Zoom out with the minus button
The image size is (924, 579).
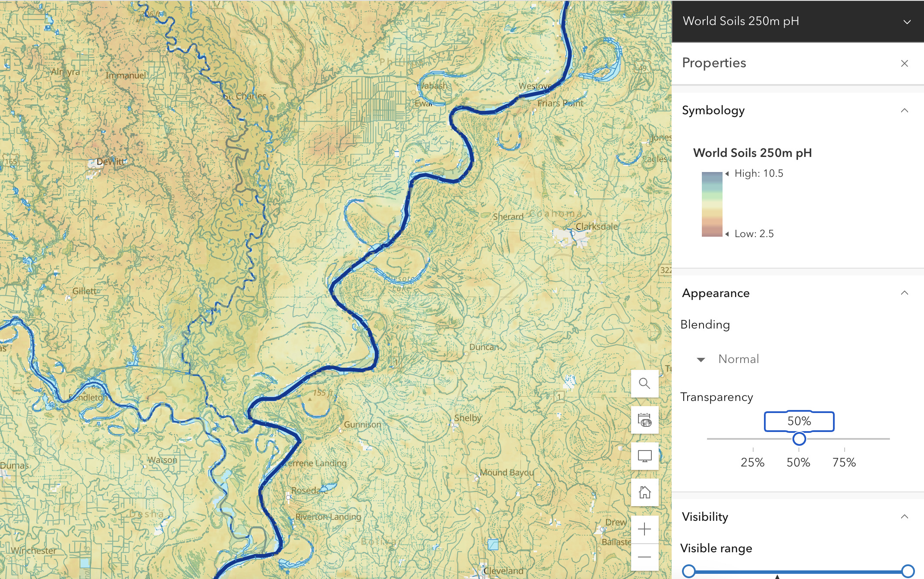tap(644, 557)
